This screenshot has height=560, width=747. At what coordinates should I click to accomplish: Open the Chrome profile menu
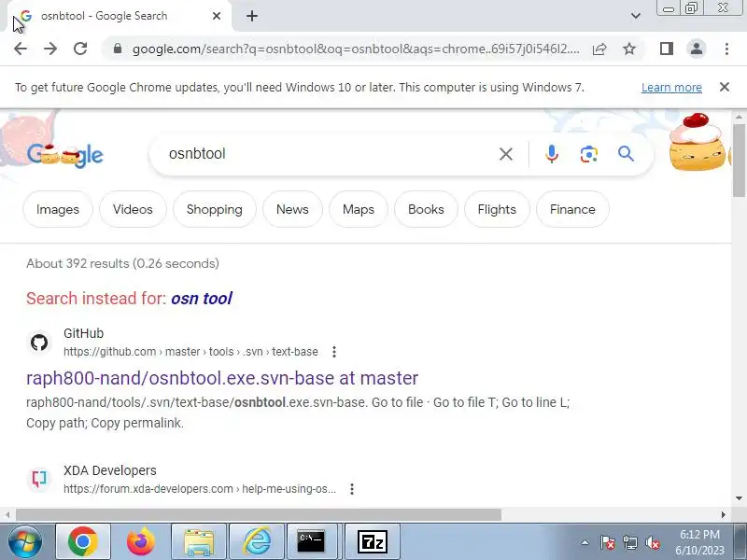point(697,49)
